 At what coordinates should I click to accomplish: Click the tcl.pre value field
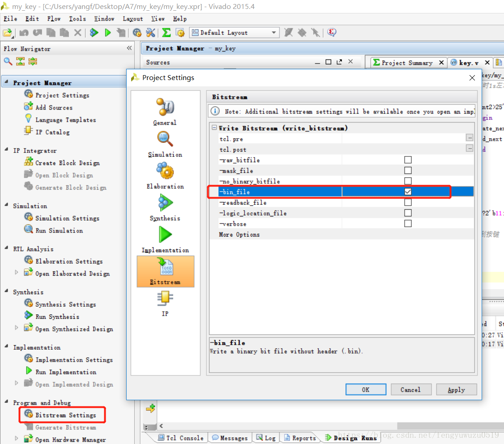[x=404, y=139]
